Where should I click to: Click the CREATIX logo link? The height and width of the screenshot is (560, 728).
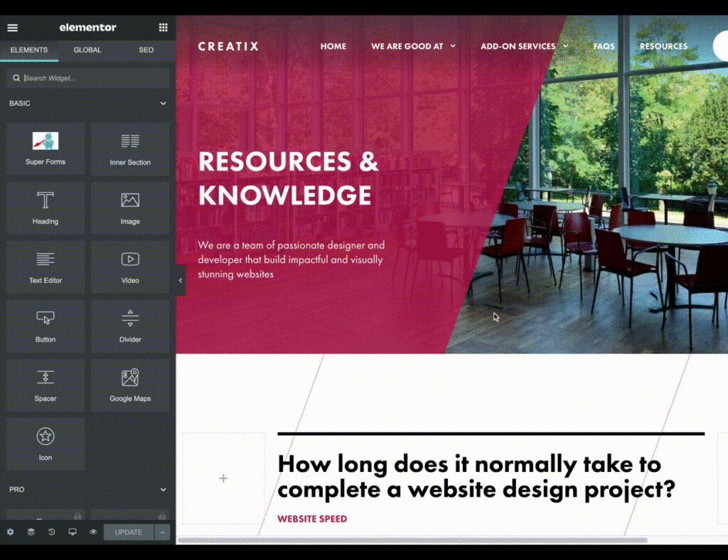(x=228, y=46)
